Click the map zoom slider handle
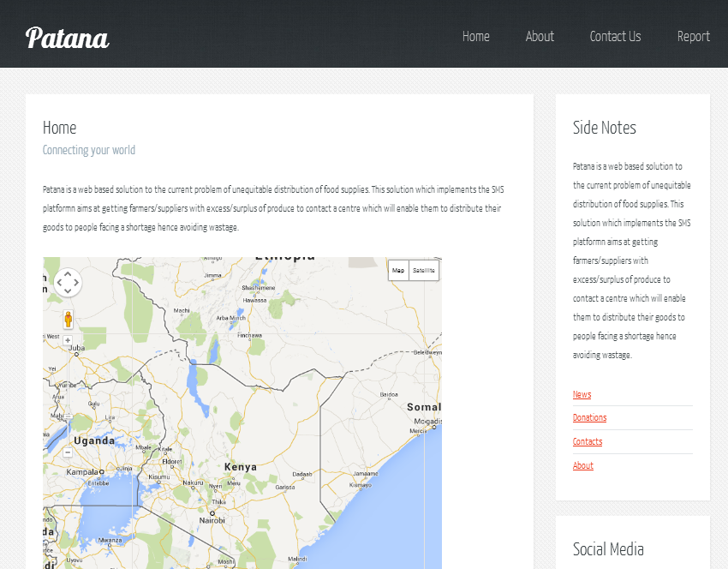The image size is (728, 569). pos(68,416)
